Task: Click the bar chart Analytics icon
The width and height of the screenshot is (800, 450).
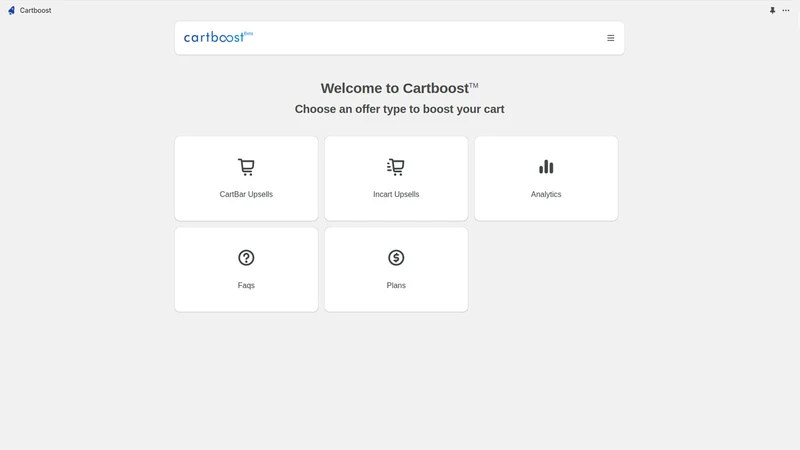Action: 546,167
